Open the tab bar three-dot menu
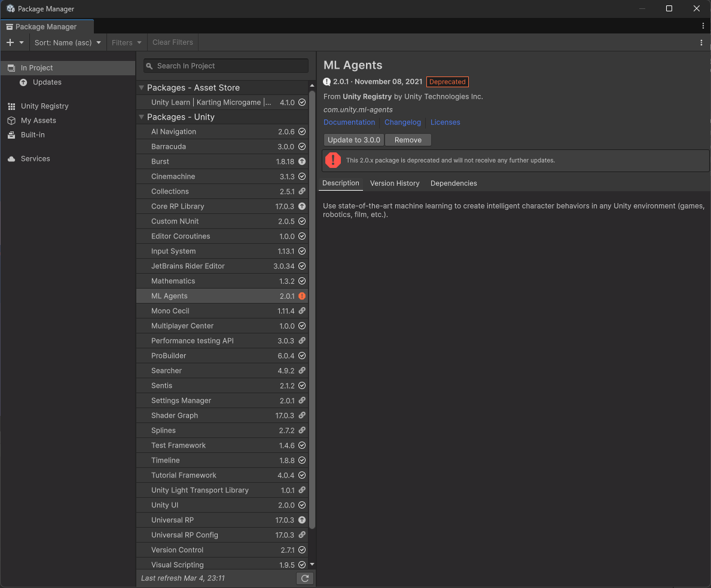Image resolution: width=711 pixels, height=588 pixels. click(703, 26)
